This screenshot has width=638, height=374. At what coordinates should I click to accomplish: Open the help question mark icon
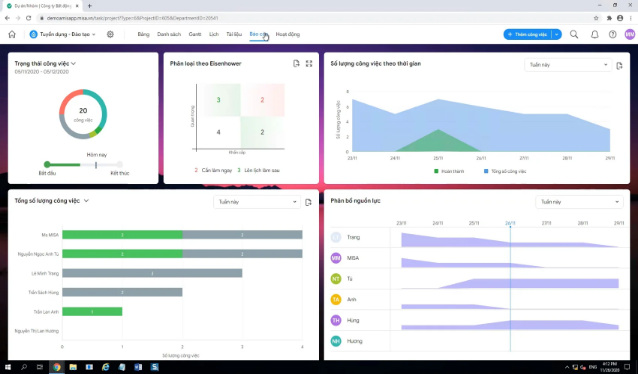[x=612, y=35]
